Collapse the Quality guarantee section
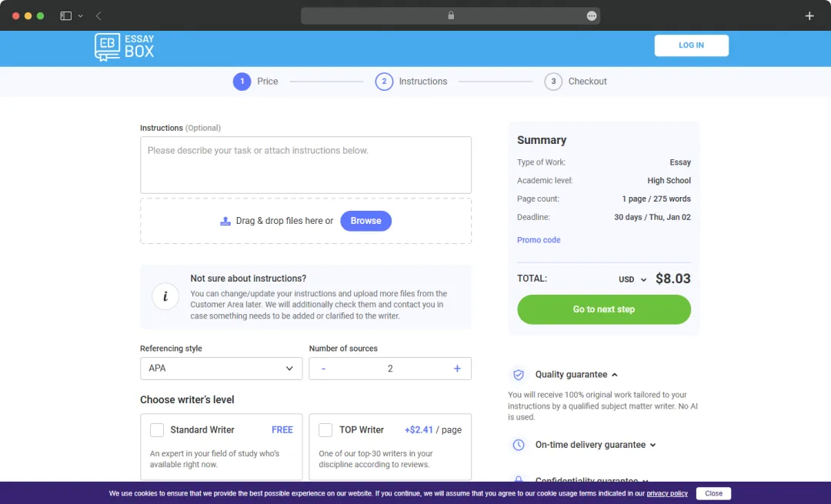Viewport: 831px width, 504px height. click(615, 375)
